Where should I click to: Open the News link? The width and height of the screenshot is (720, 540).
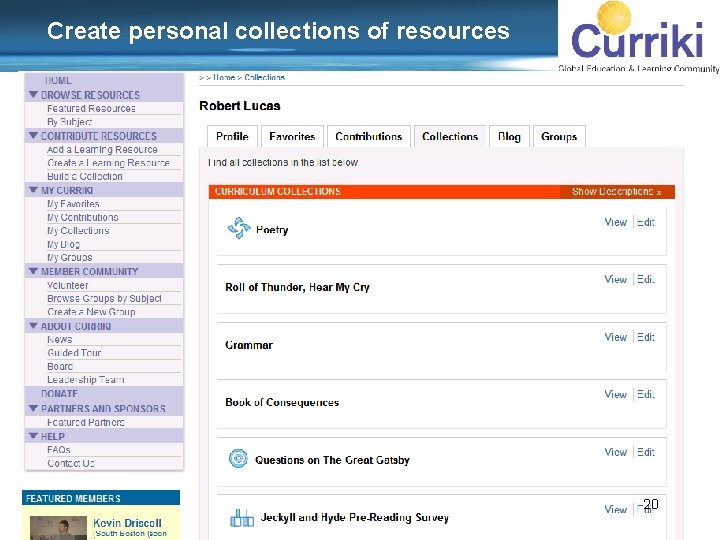[60, 339]
